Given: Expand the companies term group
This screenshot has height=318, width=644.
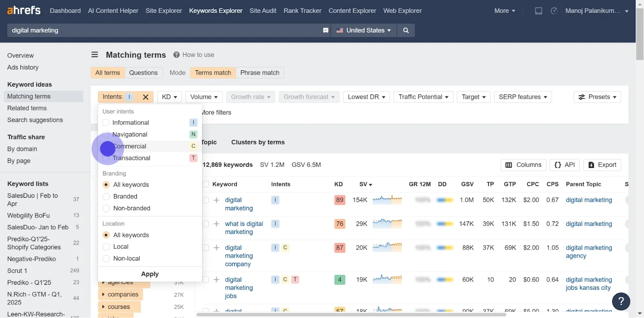Looking at the screenshot, I should click(x=120, y=295).
